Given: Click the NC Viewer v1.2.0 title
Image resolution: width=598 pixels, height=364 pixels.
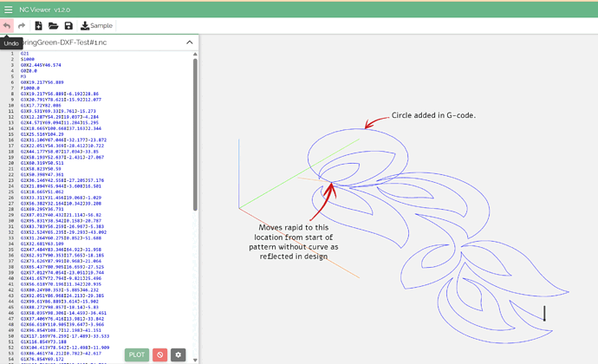Looking at the screenshot, I should coord(43,8).
